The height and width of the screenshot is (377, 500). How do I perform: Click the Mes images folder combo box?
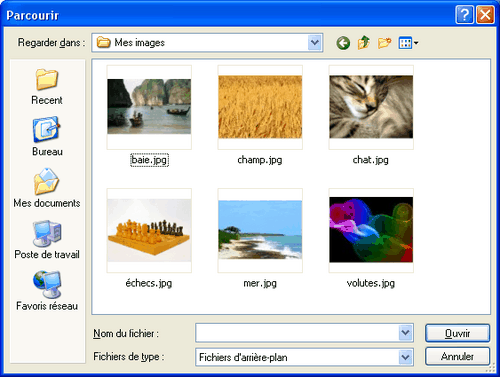[207, 43]
